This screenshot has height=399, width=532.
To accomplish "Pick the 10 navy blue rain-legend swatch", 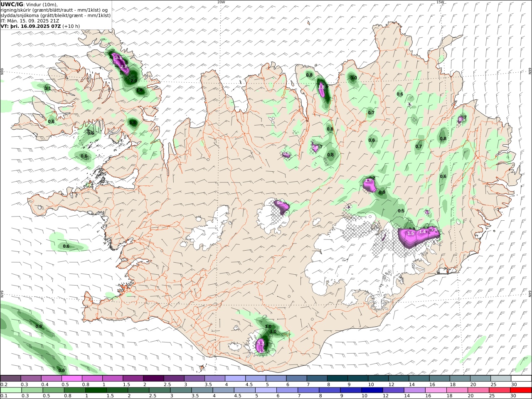I will (x=372, y=390).
